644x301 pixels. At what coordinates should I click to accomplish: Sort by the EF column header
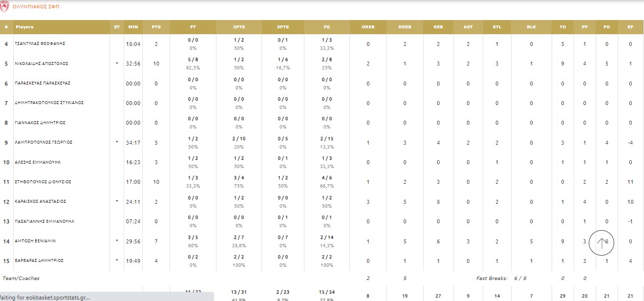pos(630,27)
